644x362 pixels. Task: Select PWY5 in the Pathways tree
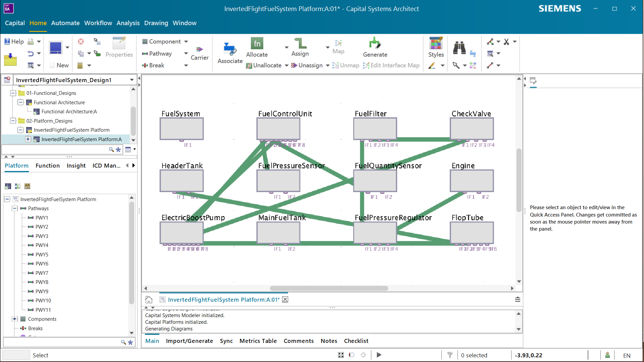coord(42,254)
